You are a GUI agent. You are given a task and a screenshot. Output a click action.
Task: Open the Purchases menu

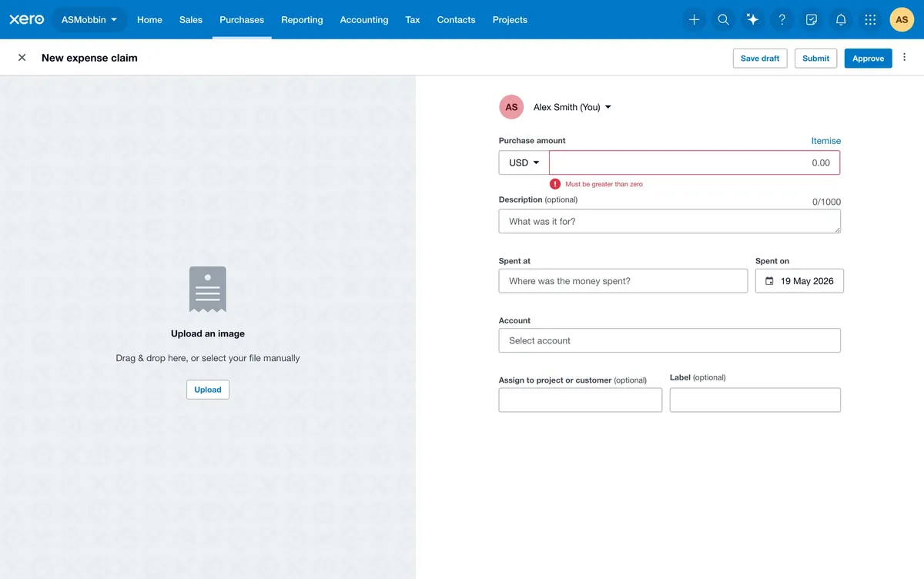242,19
